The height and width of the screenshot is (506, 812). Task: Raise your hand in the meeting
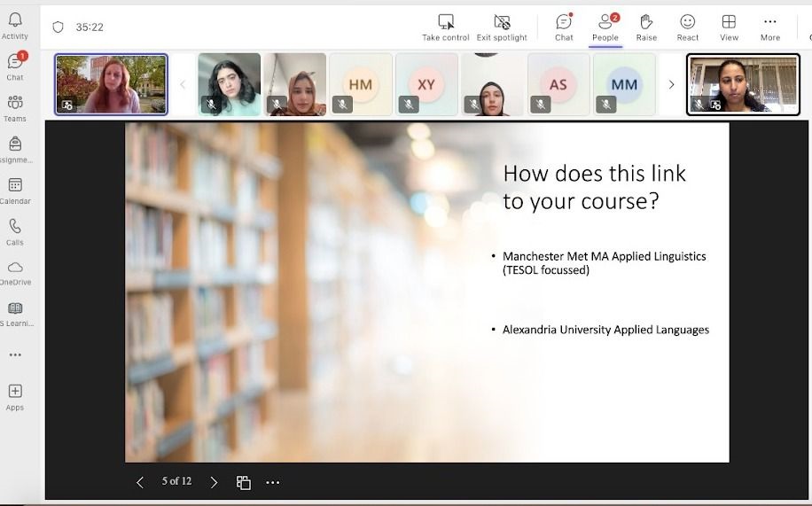(646, 27)
